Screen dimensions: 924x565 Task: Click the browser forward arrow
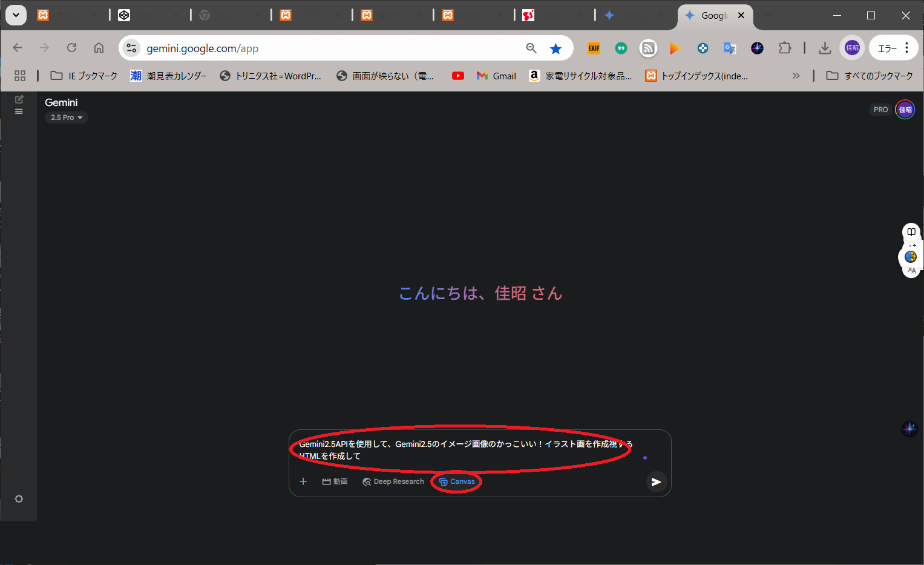point(44,48)
